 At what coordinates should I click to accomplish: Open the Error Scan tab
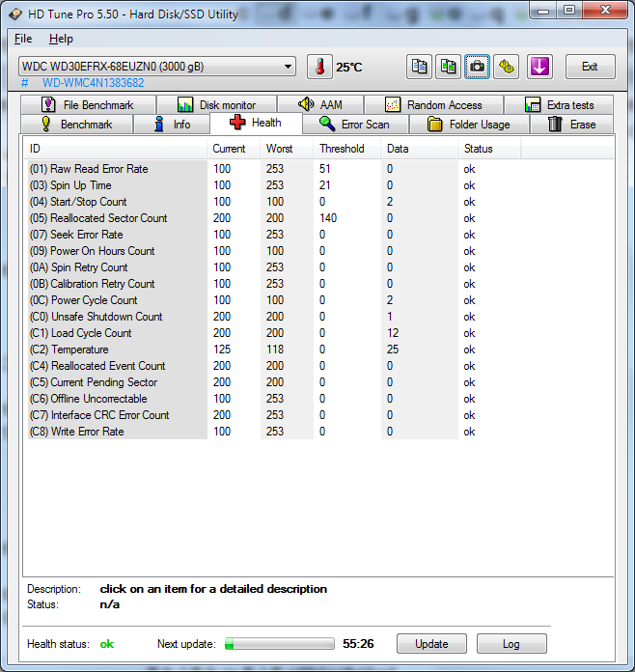click(355, 125)
